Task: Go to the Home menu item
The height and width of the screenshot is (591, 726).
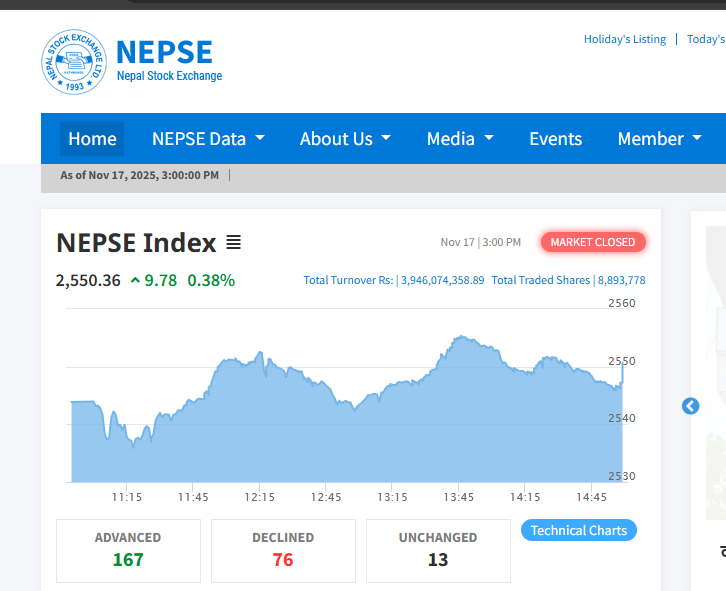Action: tap(92, 139)
